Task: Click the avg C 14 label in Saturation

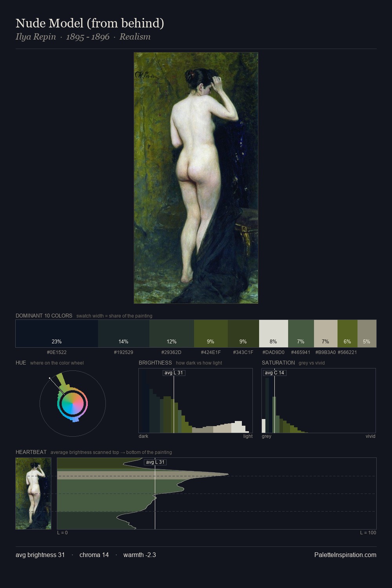Action: (274, 373)
